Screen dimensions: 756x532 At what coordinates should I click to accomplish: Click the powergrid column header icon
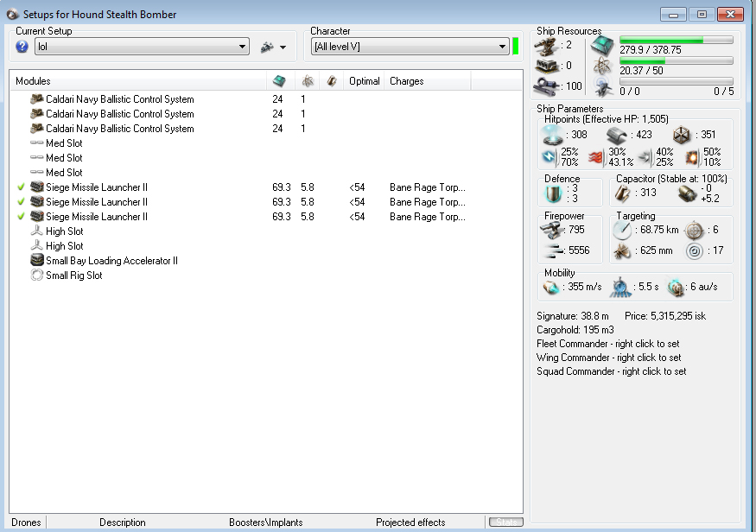279,81
